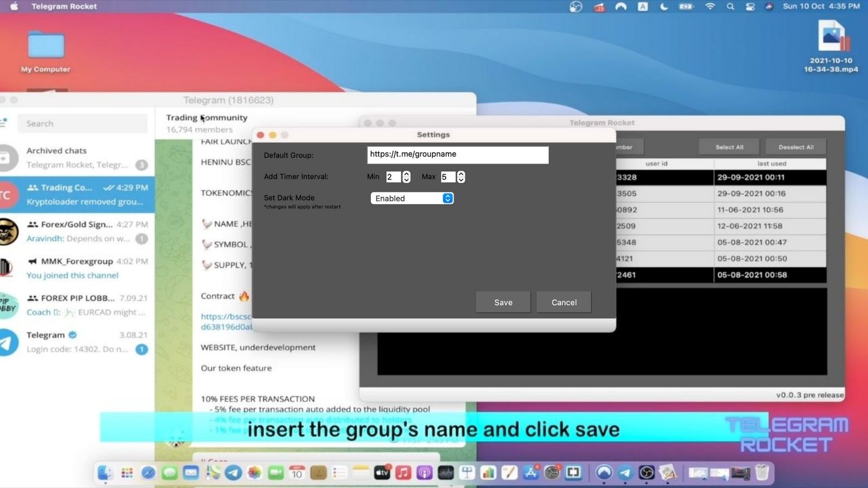The width and height of the screenshot is (868, 488).
Task: Launch Safari from the dock
Action: 148,473
